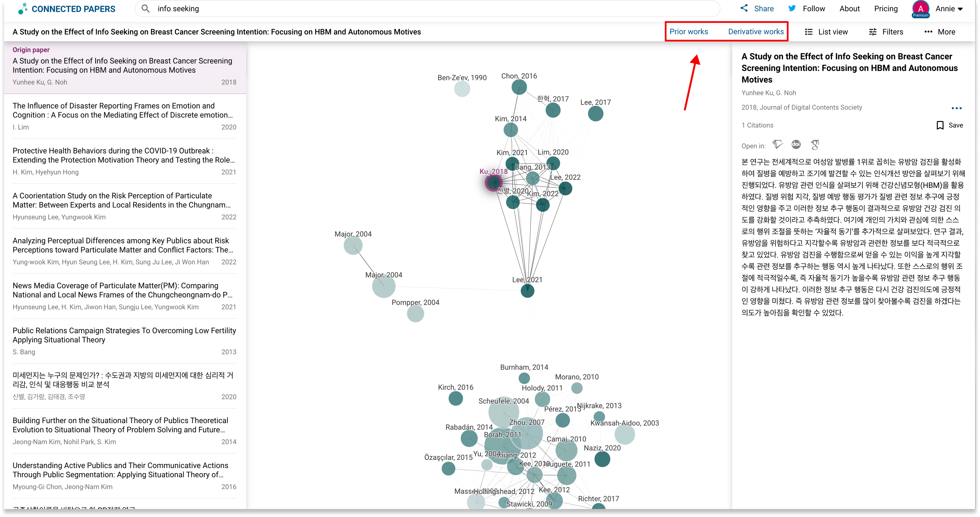Viewport: 980px width, 517px height.
Task: Select 'Protective Health Behaviors during the COVID-19' paper
Action: click(x=124, y=161)
